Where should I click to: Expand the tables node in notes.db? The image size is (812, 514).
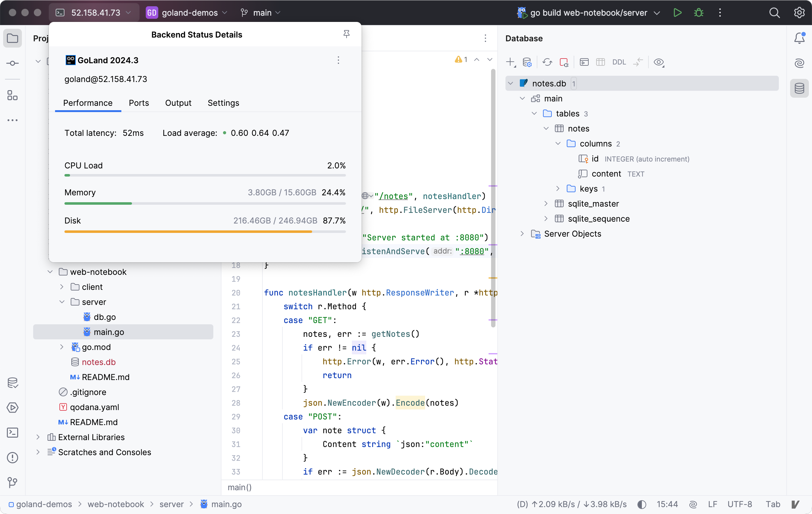(x=533, y=113)
